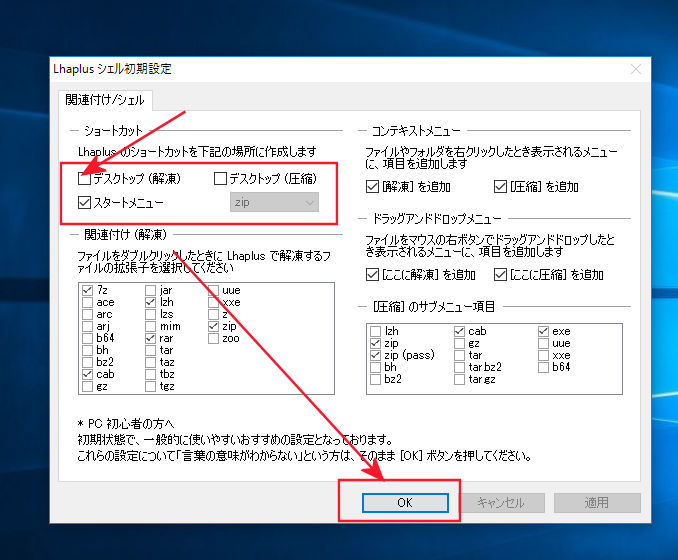
Task: Enable デスクトップ (圧縮) shortcut checkbox
Action: pos(220,179)
